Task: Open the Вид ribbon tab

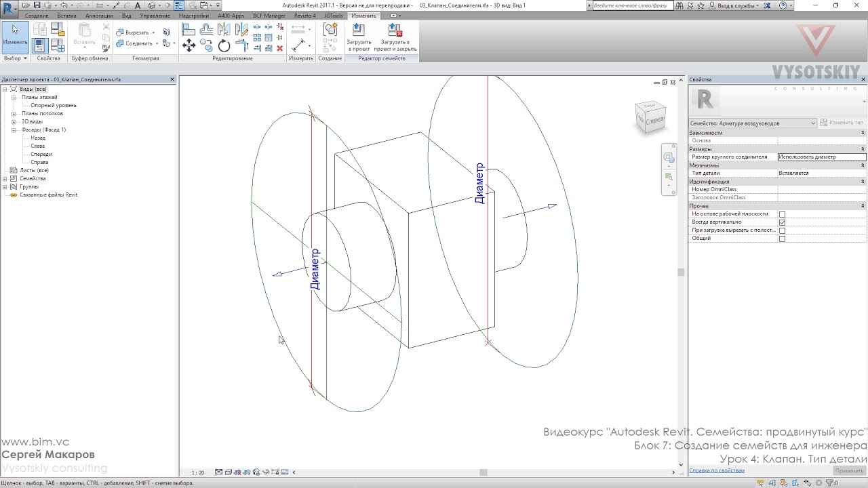Action: pos(127,16)
